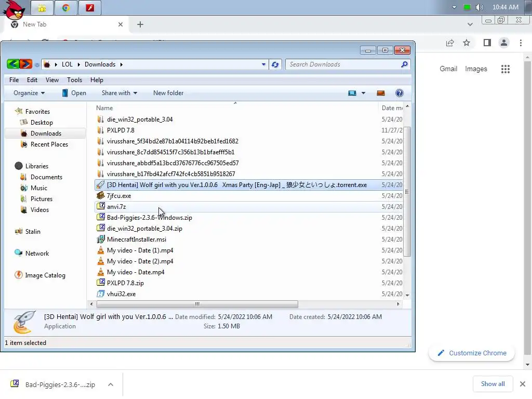Toggle the preview pane icon
This screenshot has width=532, height=399.
[x=381, y=93]
